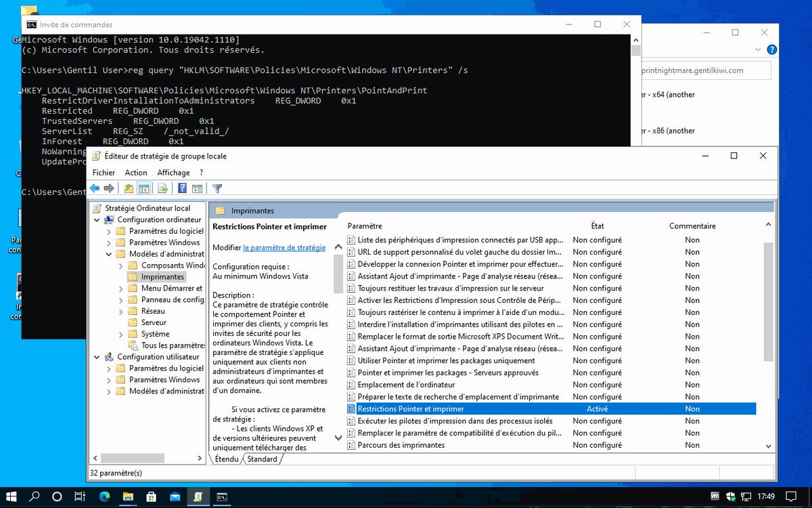Click the Export List toolbar icon

tap(162, 188)
